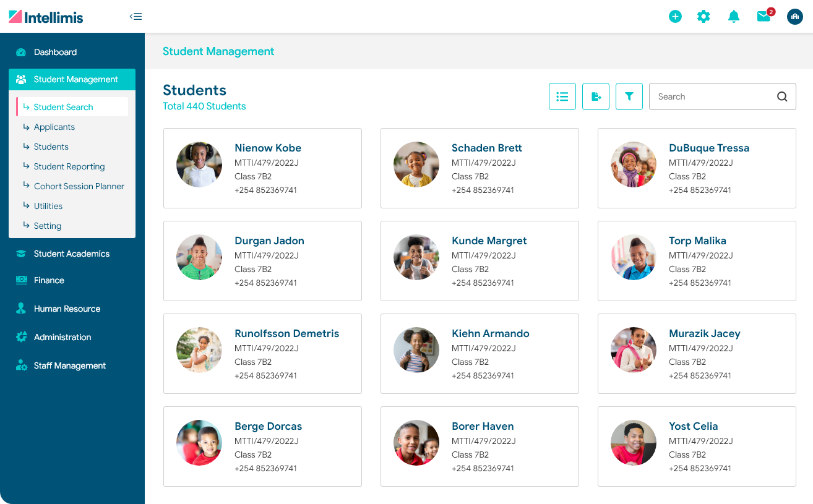The width and height of the screenshot is (813, 504).
Task: Expand the Student Academics menu
Action: [x=71, y=254]
